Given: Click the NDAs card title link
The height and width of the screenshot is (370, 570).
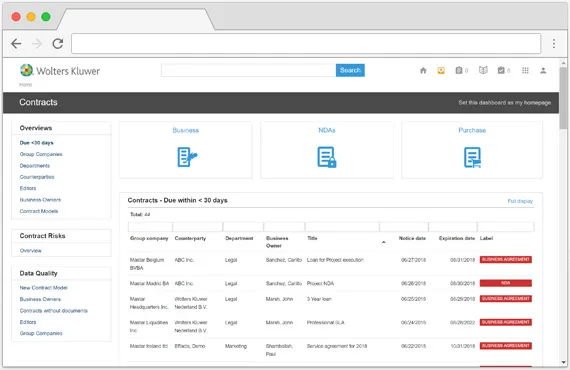Looking at the screenshot, I should click(x=327, y=130).
